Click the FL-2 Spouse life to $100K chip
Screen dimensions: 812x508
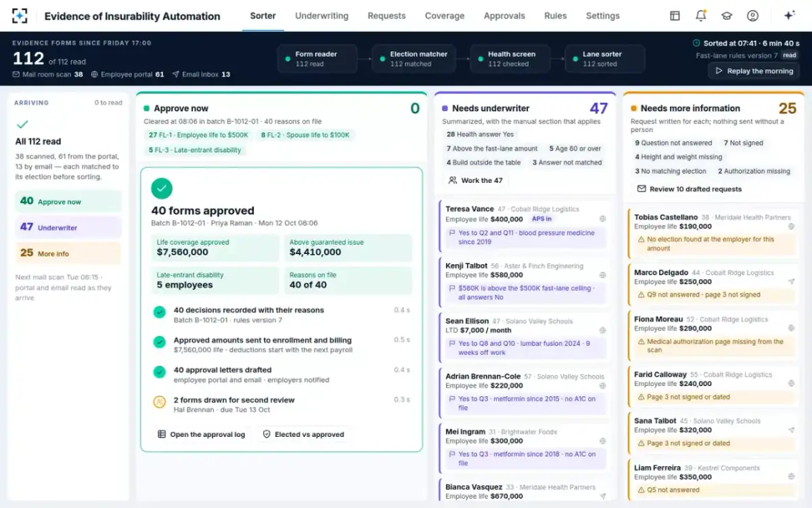306,135
